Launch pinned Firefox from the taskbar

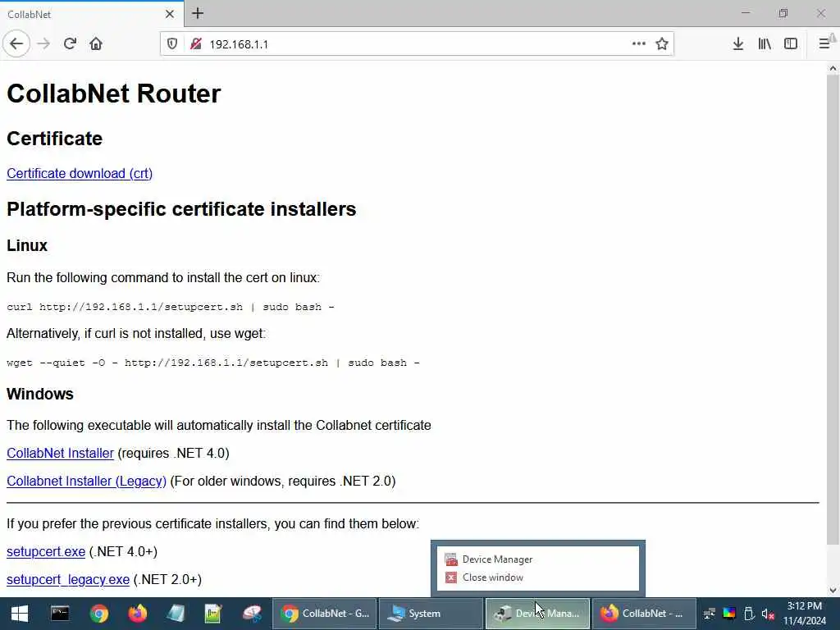coord(138,614)
